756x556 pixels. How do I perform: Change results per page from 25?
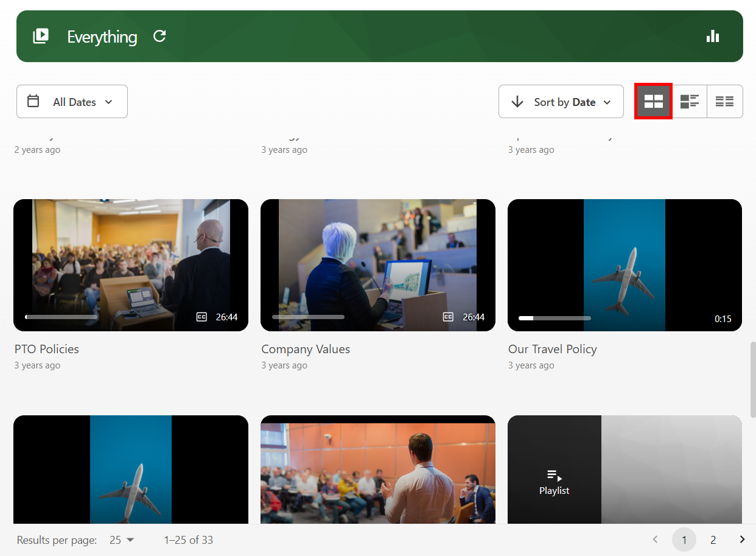[122, 540]
